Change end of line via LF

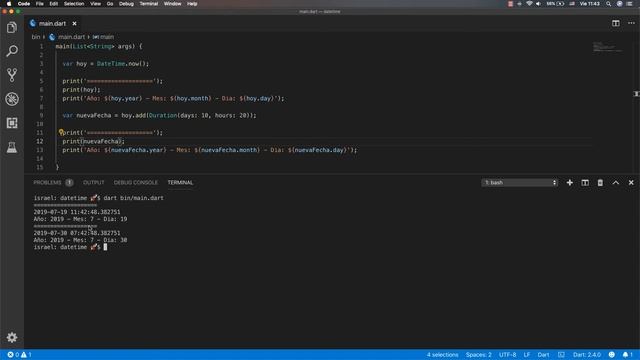click(x=527, y=355)
